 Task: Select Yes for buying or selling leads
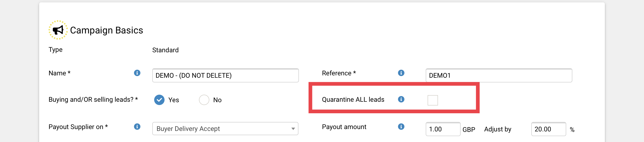click(159, 100)
